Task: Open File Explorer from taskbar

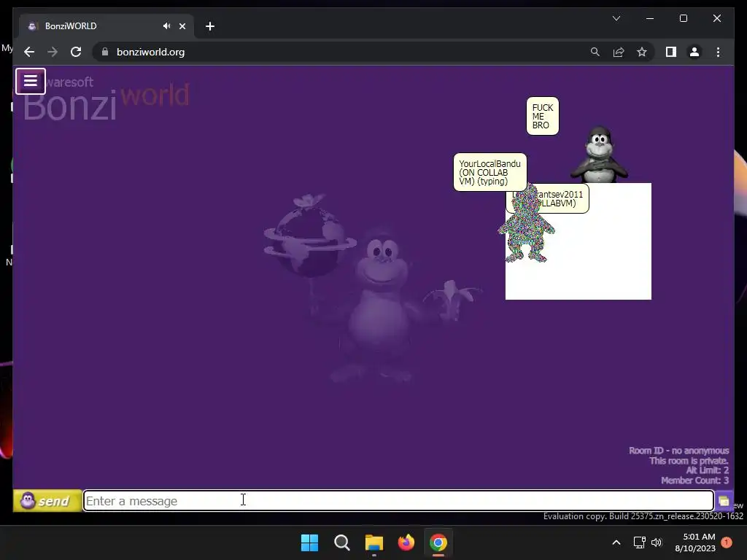Action: click(374, 542)
